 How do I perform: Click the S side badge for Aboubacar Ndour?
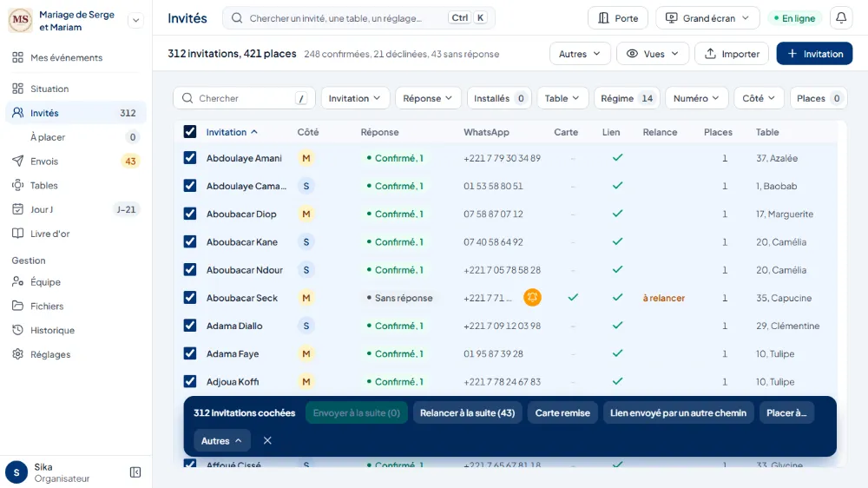click(306, 270)
